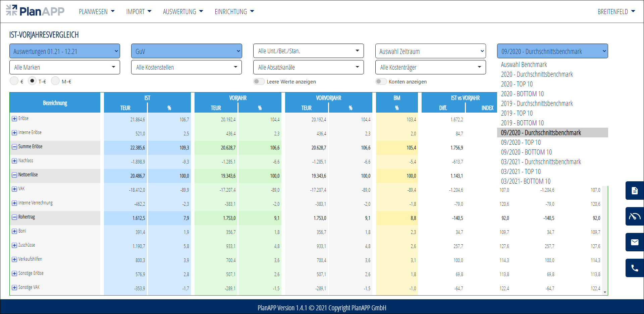Viewport: 644px width, 314px height.
Task: Select the € currency radio button
Action: pos(14,81)
